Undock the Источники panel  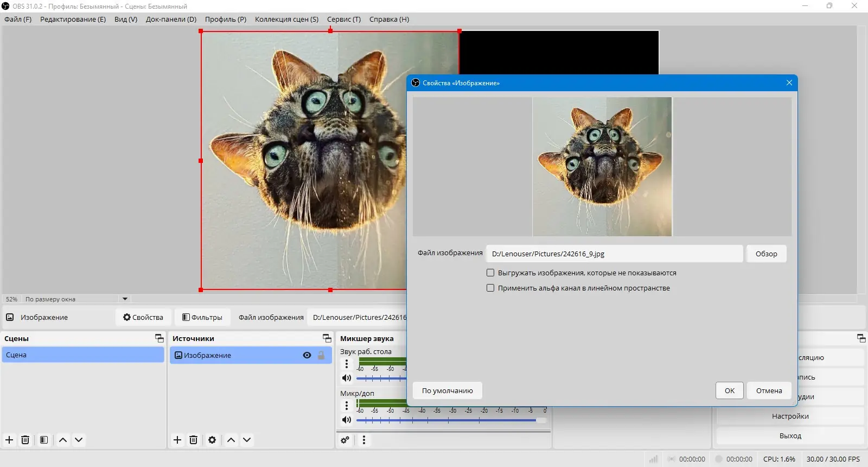tap(327, 338)
